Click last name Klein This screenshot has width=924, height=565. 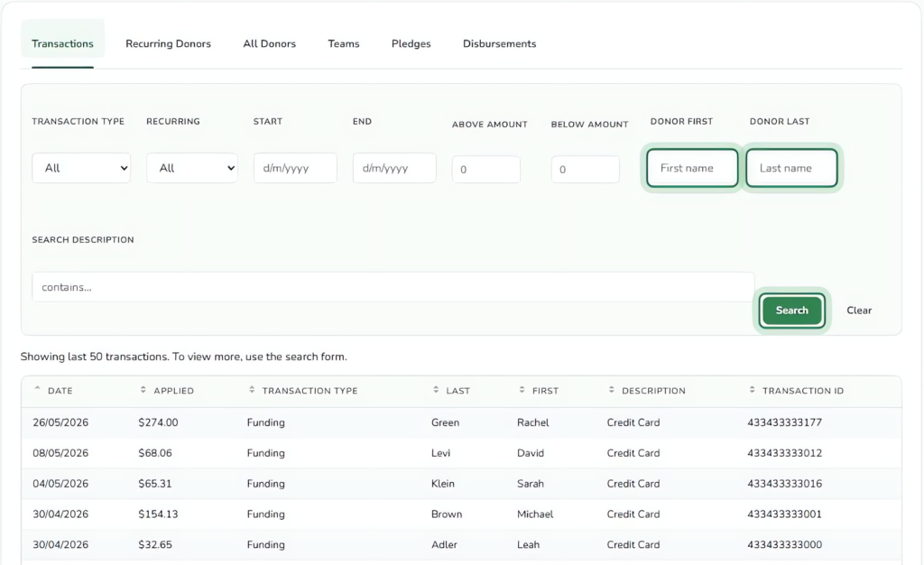(442, 484)
